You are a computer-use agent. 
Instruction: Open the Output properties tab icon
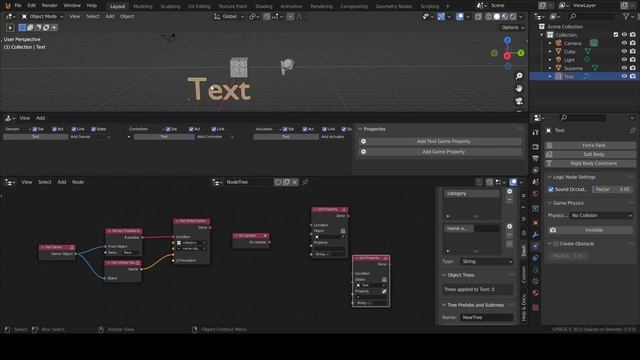536,158
